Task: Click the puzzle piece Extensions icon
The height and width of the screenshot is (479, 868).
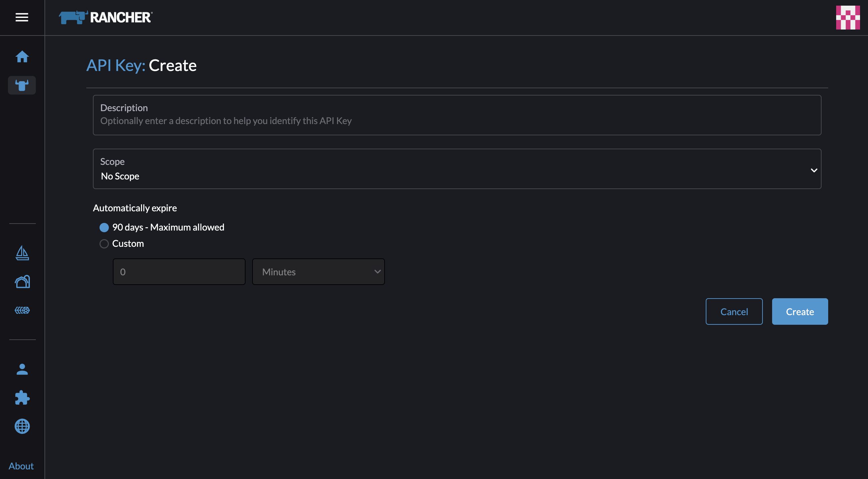Action: [22, 398]
